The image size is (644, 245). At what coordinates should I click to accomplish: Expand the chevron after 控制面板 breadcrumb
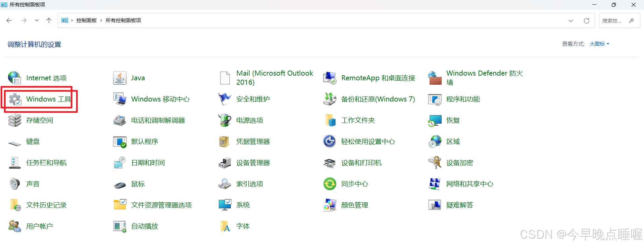101,21
